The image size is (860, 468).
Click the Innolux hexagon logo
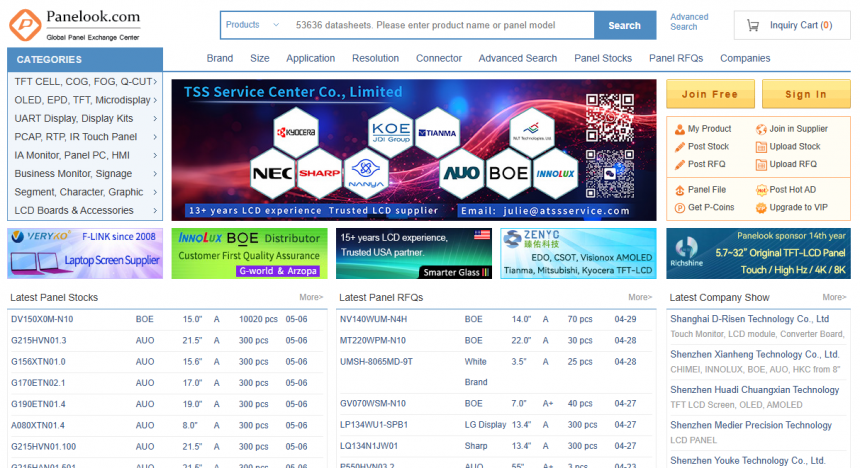point(555,173)
